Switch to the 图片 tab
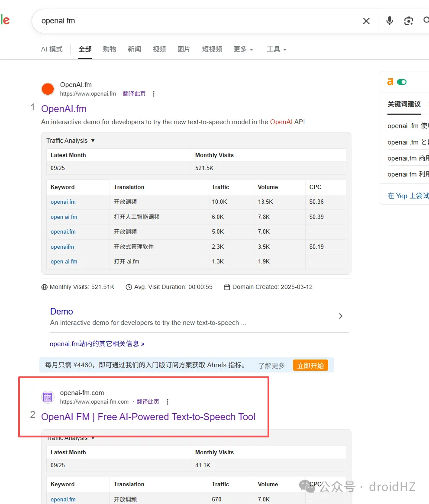The width and height of the screenshot is (429, 504). 184,49
